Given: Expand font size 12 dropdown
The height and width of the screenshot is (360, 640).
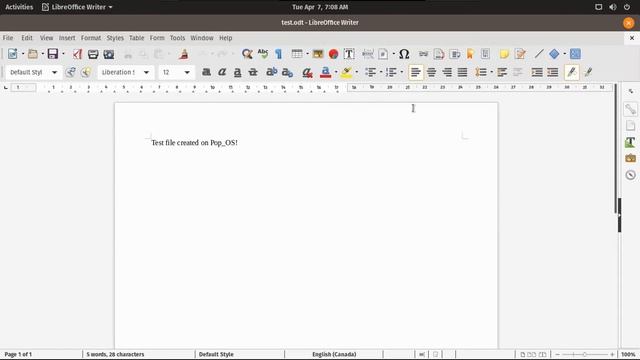Looking at the screenshot, I should pos(187,72).
